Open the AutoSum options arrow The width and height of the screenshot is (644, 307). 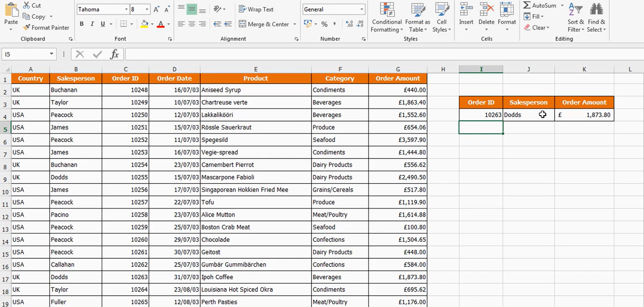(x=562, y=6)
